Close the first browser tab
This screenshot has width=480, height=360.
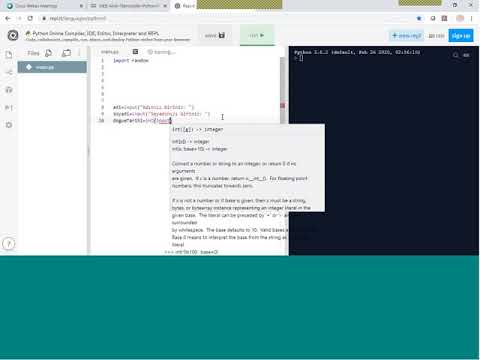pyautogui.click(x=81, y=6)
